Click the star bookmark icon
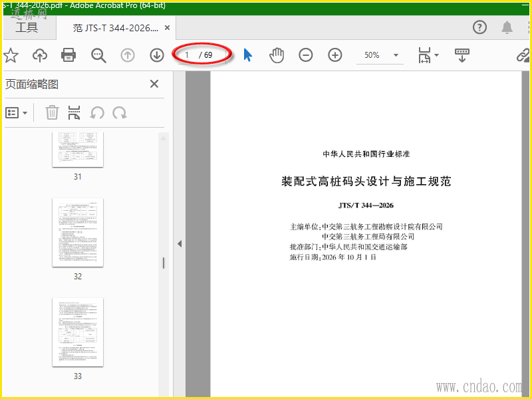 coord(11,55)
